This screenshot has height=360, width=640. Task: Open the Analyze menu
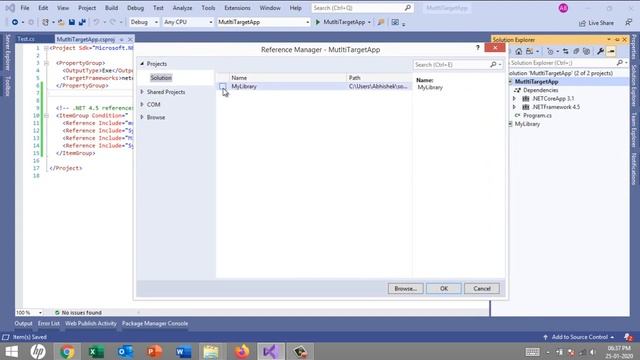tap(182, 8)
